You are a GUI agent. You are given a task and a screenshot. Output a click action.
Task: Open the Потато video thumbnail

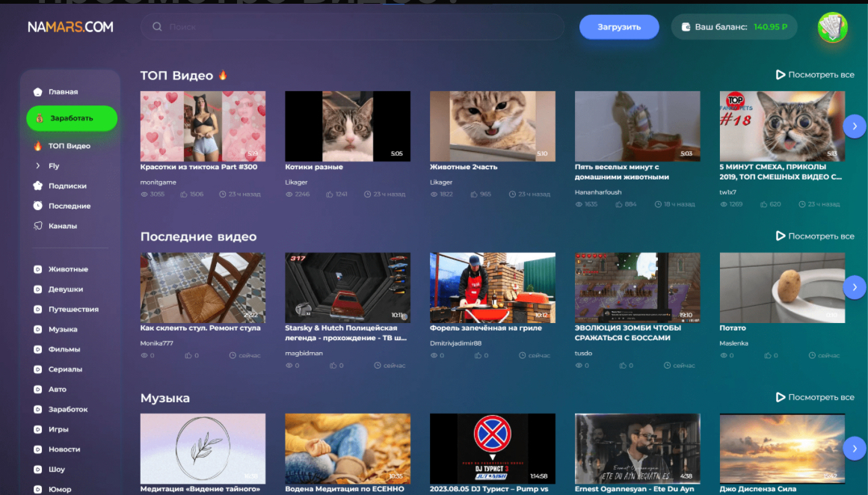(x=782, y=288)
